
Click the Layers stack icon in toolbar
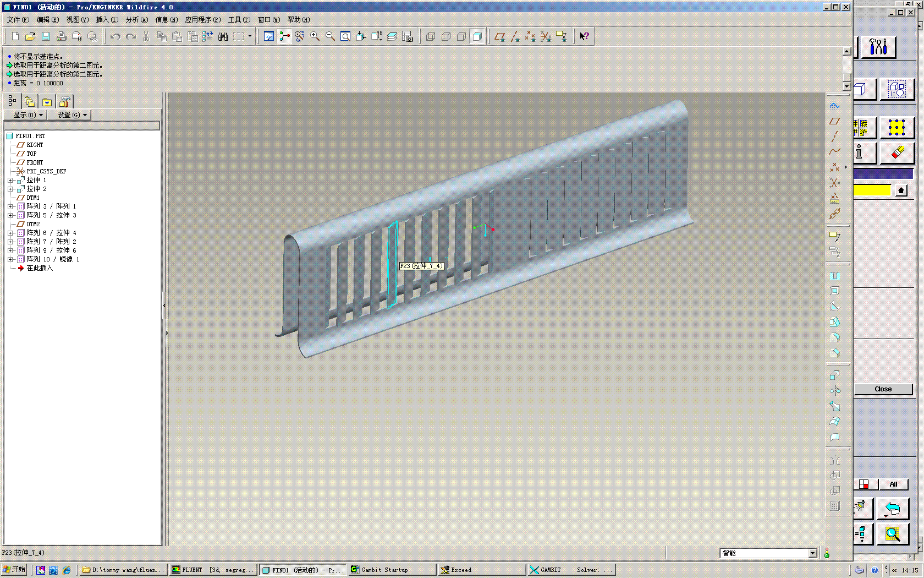tap(392, 36)
